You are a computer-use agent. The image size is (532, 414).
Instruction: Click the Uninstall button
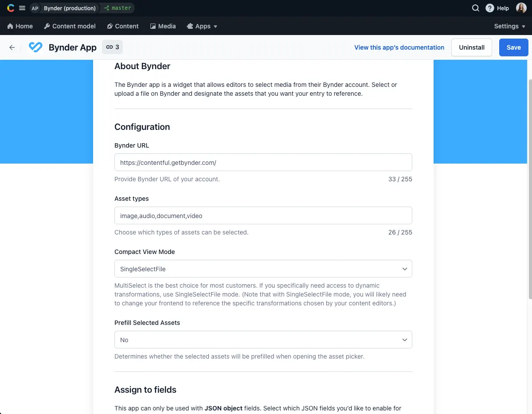[472, 47]
